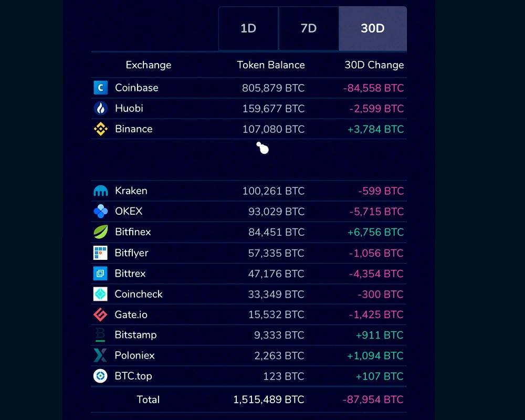The width and height of the screenshot is (525, 420).
Task: Click the Bittrex blue square logo
Action: pos(100,274)
